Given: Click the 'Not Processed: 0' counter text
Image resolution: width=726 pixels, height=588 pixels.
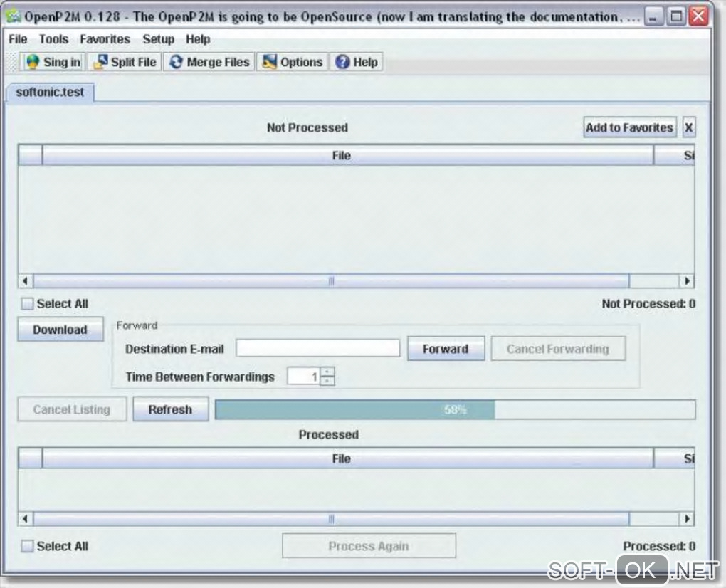Looking at the screenshot, I should coord(648,304).
